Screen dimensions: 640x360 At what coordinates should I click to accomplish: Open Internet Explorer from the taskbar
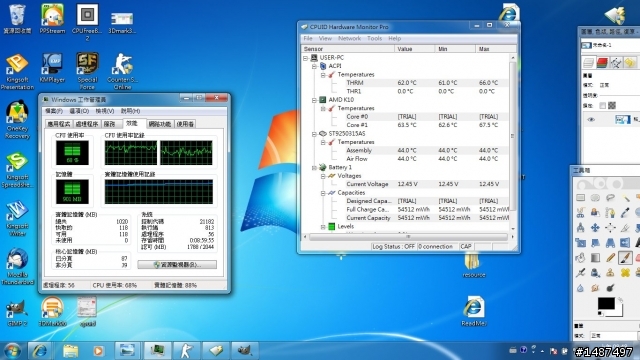click(x=40, y=351)
